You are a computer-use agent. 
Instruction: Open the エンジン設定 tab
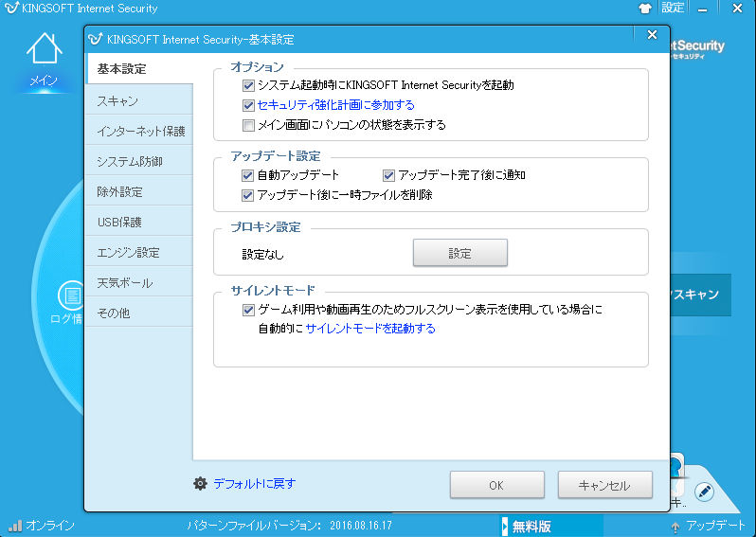[139, 253]
